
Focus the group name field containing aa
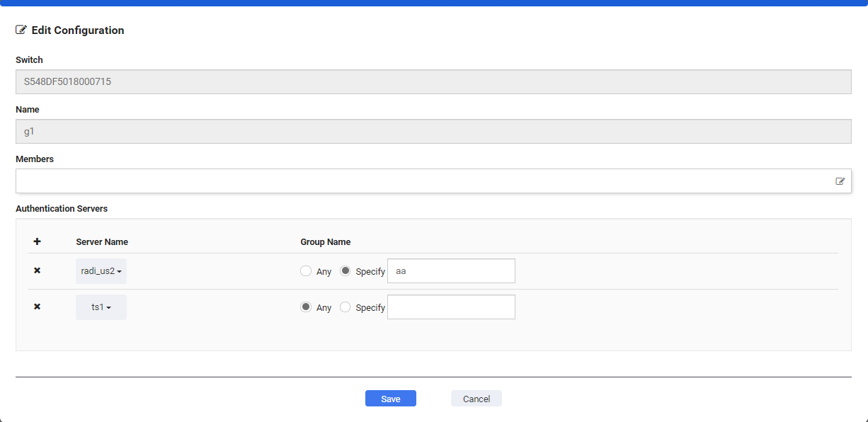452,271
